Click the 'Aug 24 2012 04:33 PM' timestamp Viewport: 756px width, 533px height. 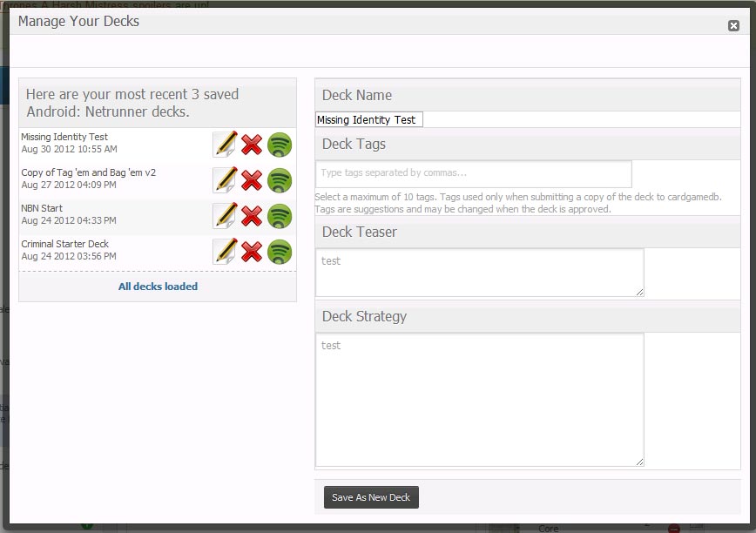69,220
